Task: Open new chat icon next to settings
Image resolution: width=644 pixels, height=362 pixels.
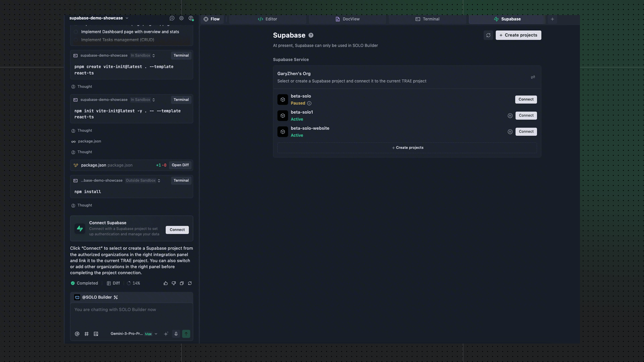Action: tap(172, 18)
